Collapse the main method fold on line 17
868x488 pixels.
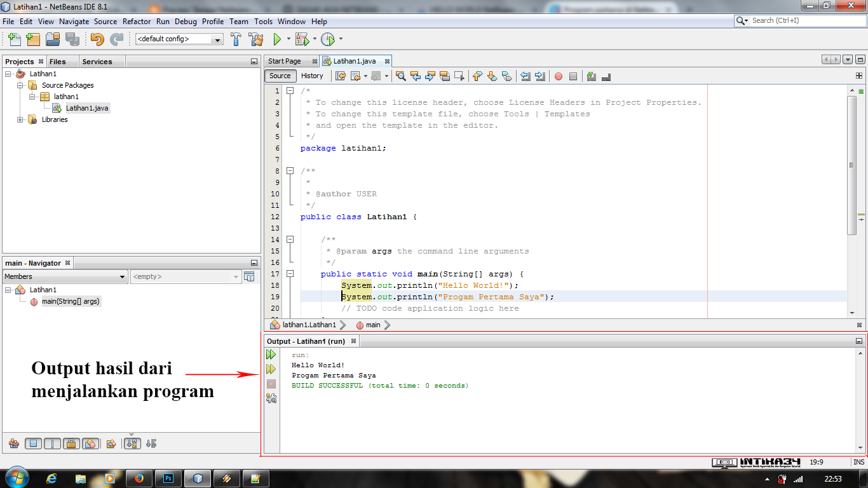290,274
